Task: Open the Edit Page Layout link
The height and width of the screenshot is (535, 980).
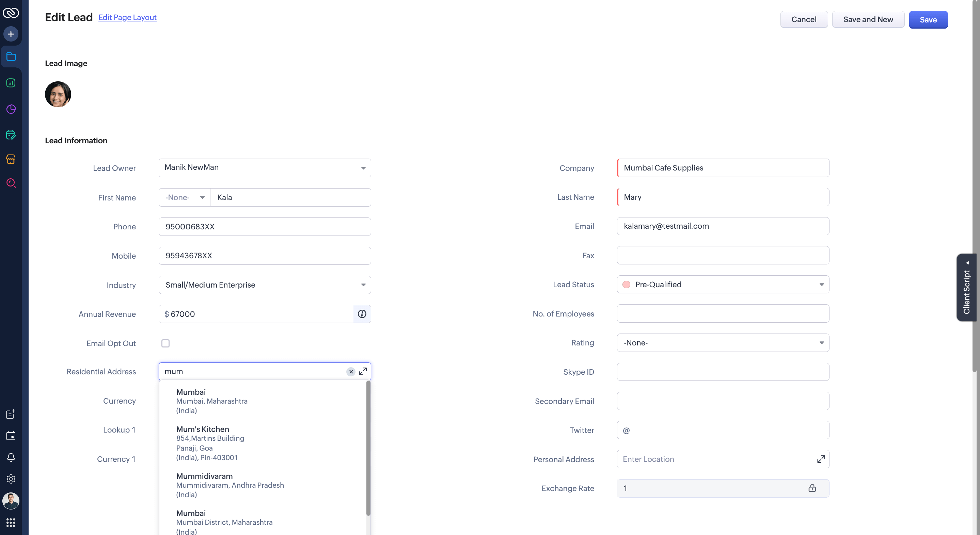Action: [127, 17]
